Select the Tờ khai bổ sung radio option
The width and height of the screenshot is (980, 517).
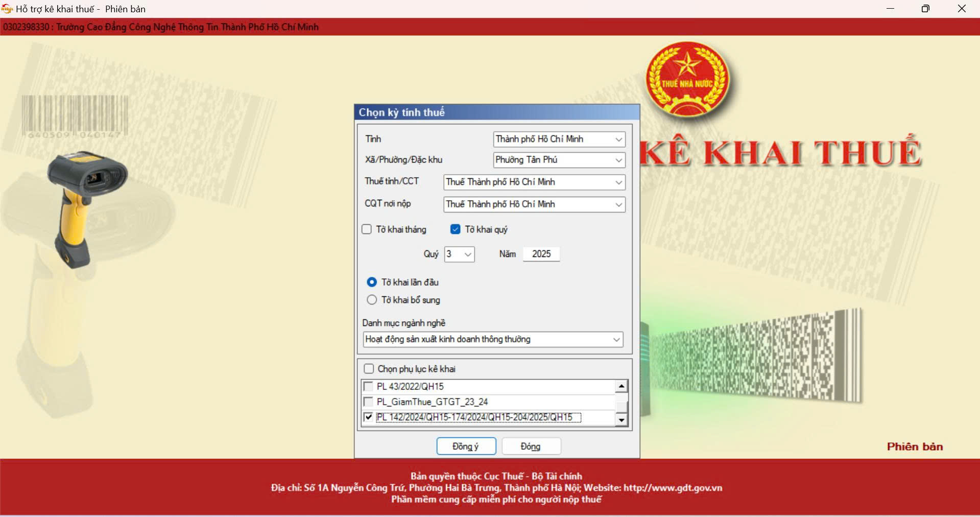click(x=372, y=300)
